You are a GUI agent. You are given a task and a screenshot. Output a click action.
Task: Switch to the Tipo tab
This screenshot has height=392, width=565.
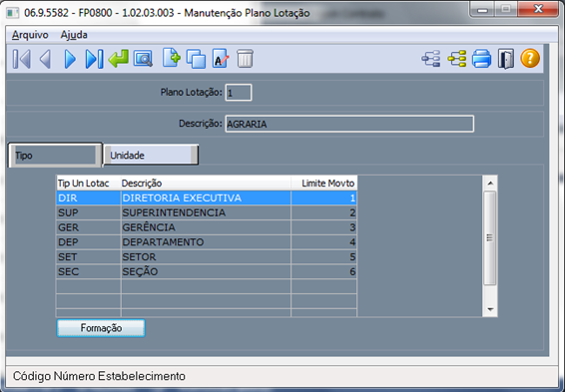tap(55, 156)
